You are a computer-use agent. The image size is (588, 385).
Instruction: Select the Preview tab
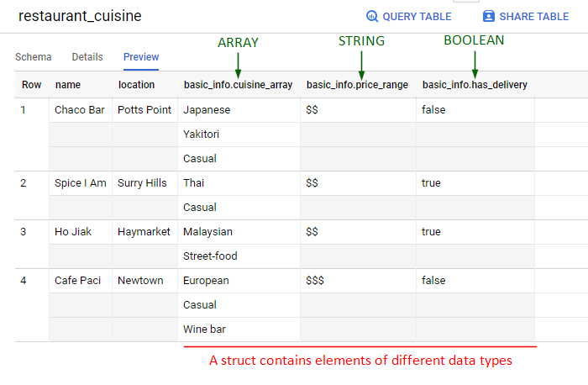(x=141, y=57)
